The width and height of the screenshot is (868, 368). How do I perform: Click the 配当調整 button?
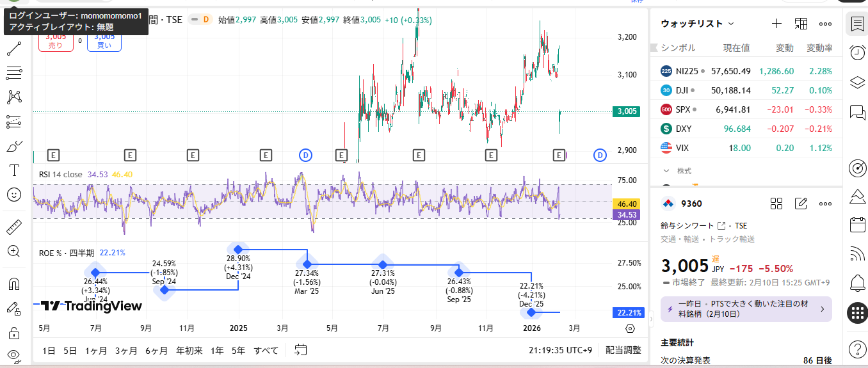pos(623,350)
